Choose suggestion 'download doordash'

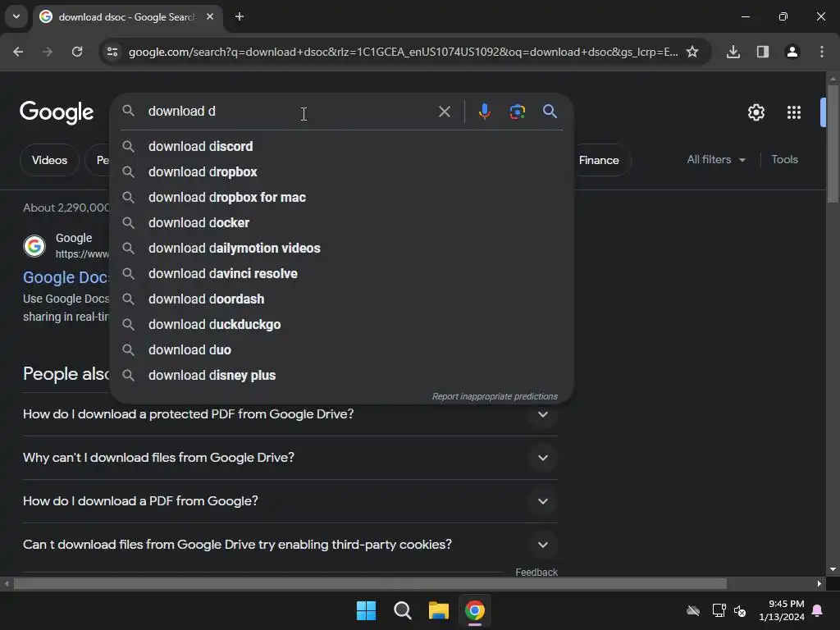(342, 299)
